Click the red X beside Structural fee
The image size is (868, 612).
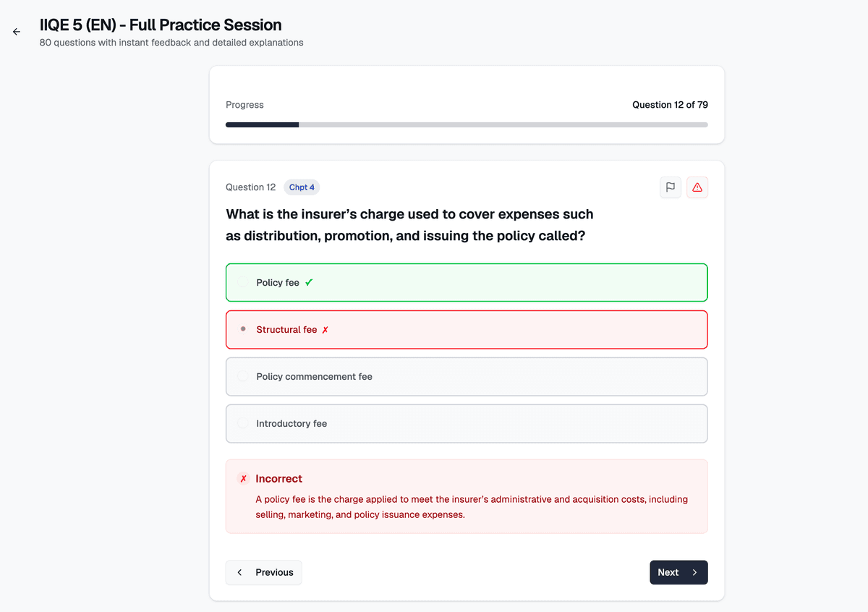(x=325, y=330)
